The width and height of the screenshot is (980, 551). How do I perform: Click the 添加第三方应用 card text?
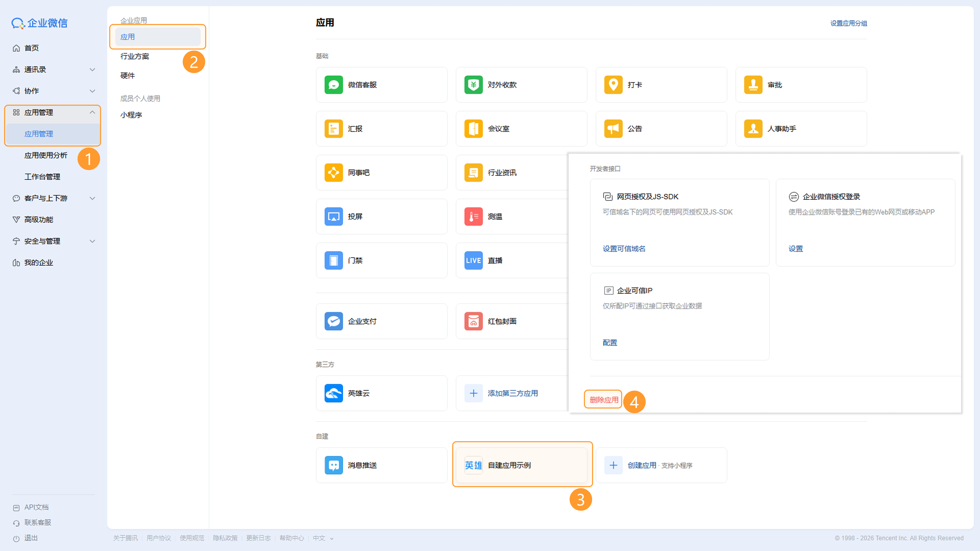[513, 393]
